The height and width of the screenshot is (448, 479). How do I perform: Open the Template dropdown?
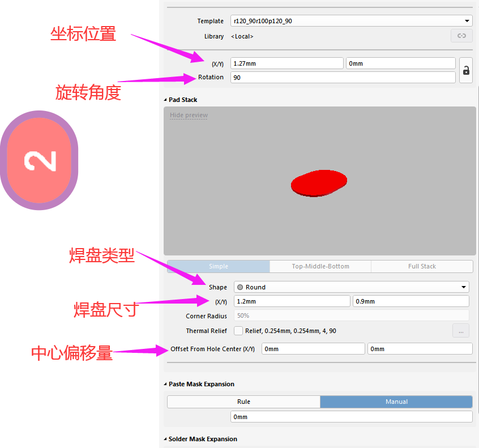tap(351, 21)
